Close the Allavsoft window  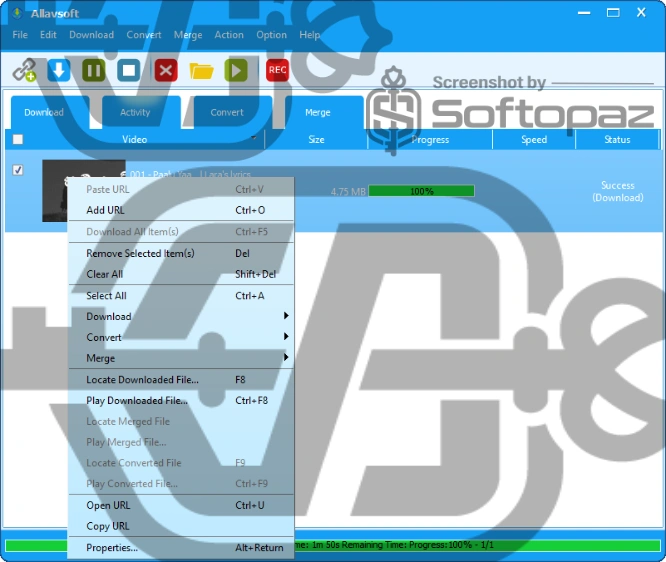click(x=641, y=13)
